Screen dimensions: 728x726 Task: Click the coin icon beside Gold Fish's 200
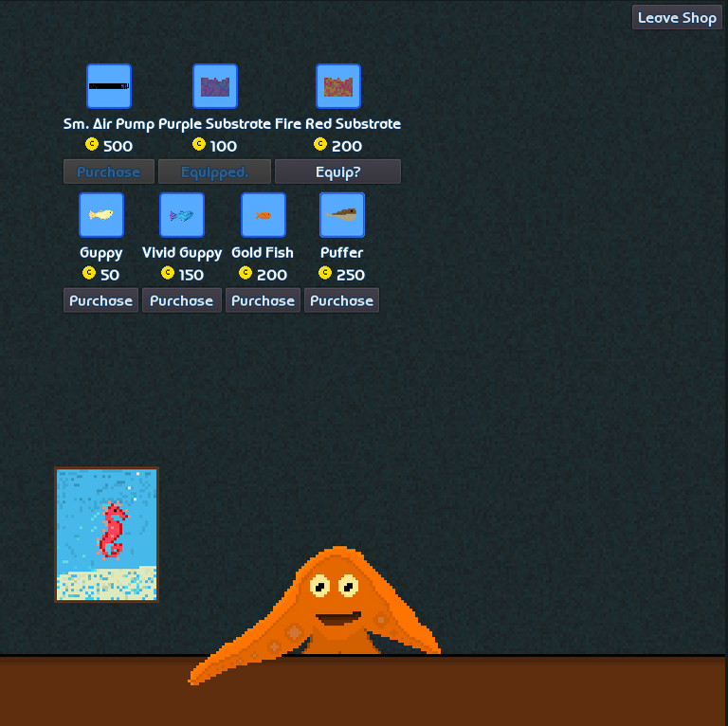click(x=246, y=273)
